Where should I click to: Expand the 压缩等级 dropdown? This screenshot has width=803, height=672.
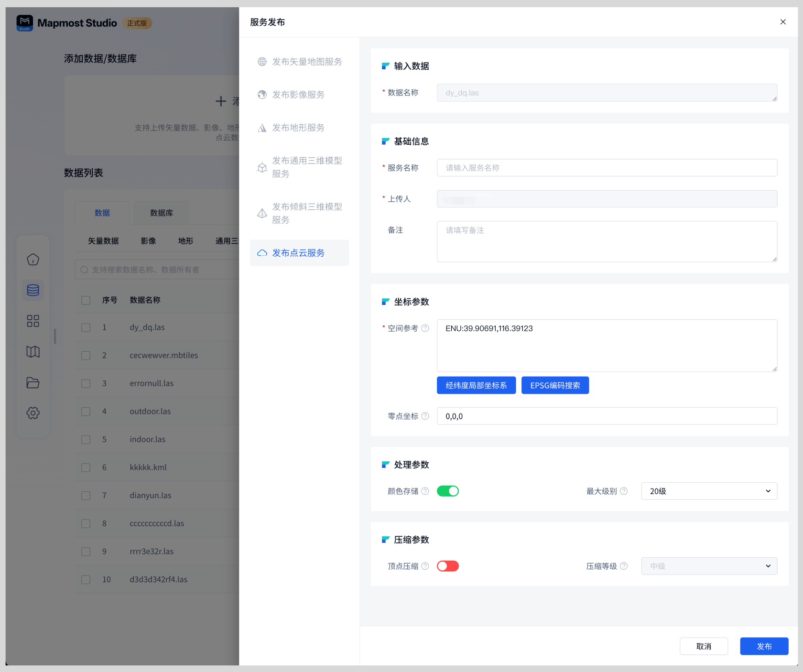coord(709,566)
